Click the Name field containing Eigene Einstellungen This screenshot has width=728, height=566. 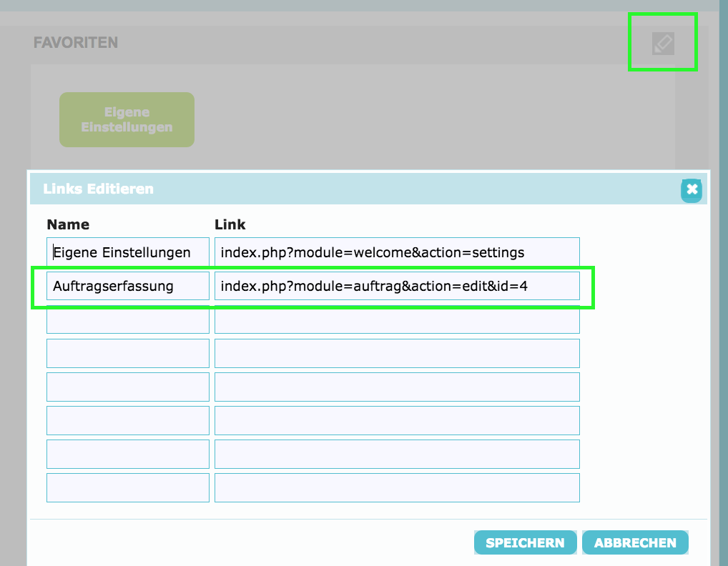coord(128,252)
